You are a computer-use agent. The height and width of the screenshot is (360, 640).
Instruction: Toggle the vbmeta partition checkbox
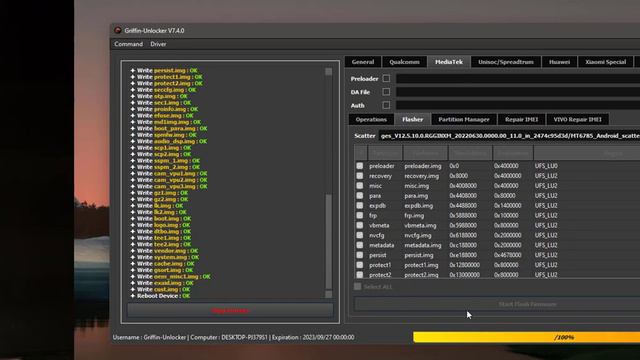pos(360,225)
